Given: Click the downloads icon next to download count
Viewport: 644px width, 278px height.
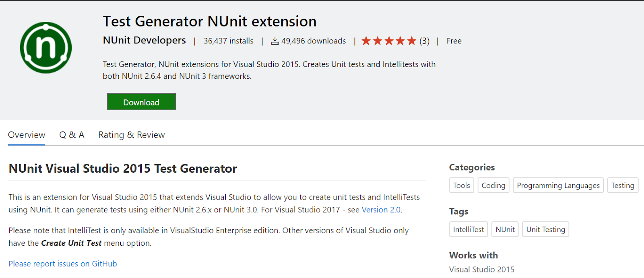Looking at the screenshot, I should (x=275, y=41).
